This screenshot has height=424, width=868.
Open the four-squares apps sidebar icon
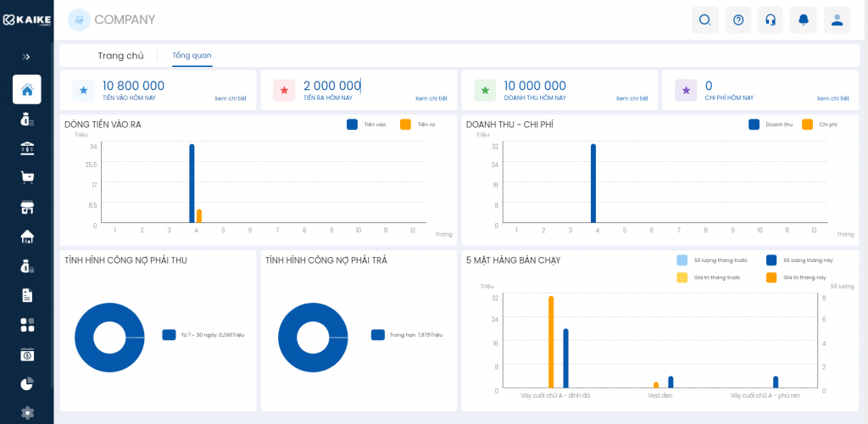26,325
